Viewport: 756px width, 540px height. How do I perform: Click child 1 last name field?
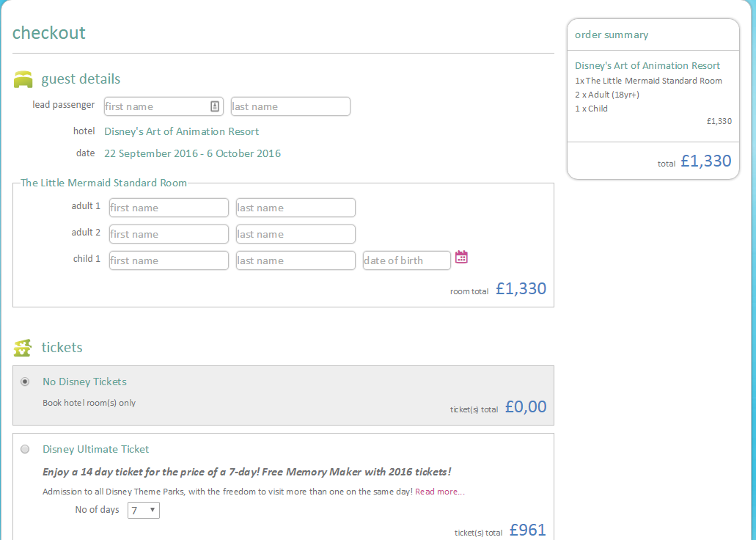click(296, 260)
